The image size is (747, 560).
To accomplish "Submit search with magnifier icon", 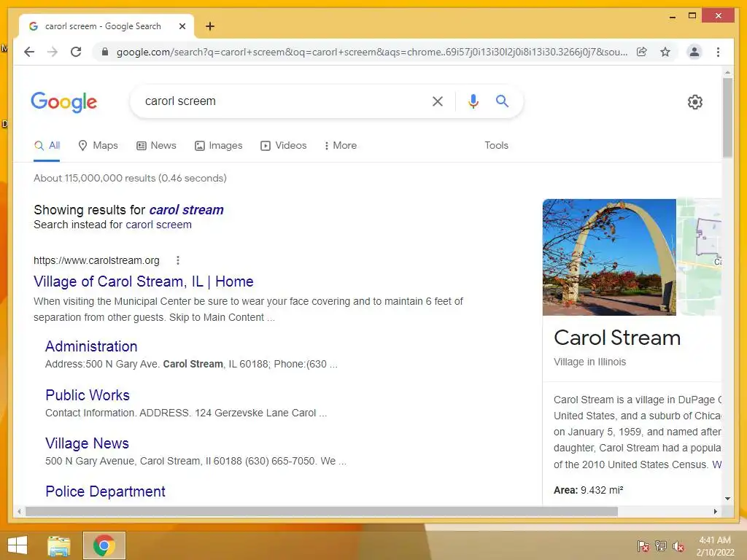I will 502,101.
